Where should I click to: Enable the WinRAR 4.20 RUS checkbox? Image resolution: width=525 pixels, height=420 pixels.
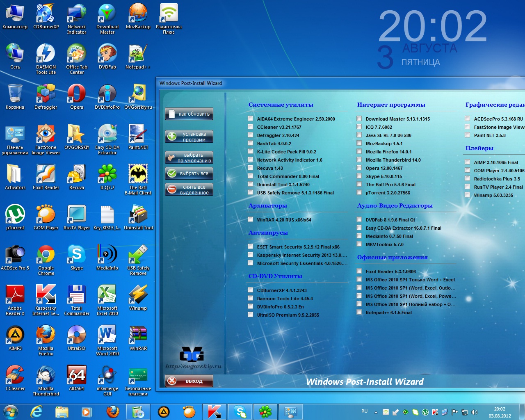[x=250, y=220]
